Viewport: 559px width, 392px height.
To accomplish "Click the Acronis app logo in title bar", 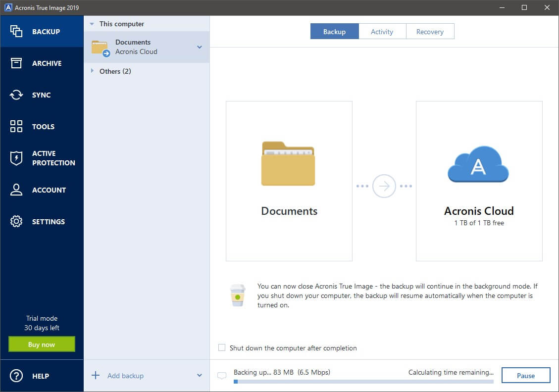I will 8,7.
